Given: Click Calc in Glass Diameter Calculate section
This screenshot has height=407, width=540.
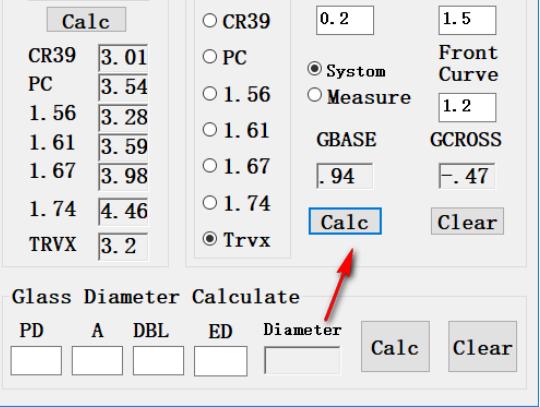Looking at the screenshot, I should (395, 347).
